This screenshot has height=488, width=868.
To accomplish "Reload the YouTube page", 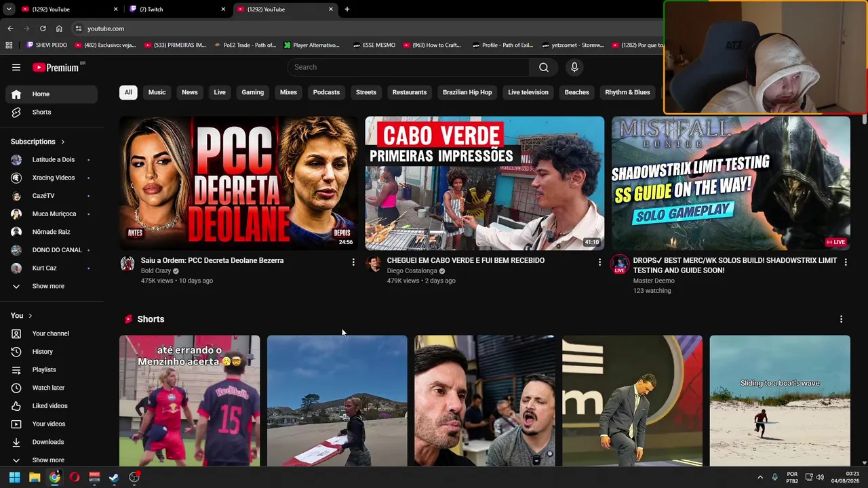I will tap(43, 28).
